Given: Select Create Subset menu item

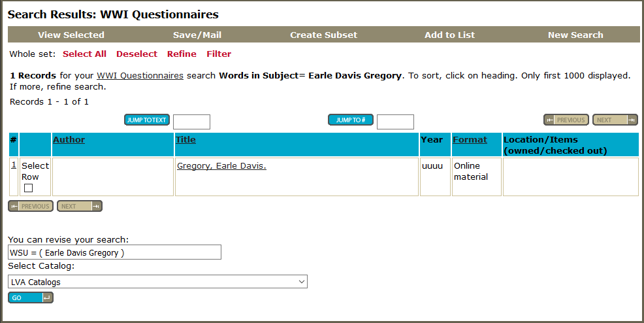Looking at the screenshot, I should pyautogui.click(x=324, y=35).
